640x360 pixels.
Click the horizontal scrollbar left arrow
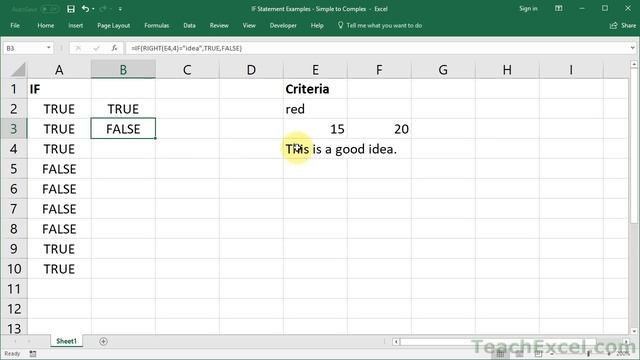pos(396,342)
